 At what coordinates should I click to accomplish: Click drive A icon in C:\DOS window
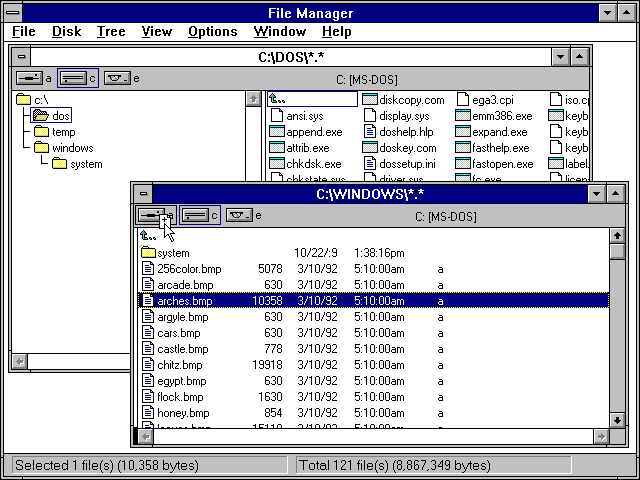(29, 78)
